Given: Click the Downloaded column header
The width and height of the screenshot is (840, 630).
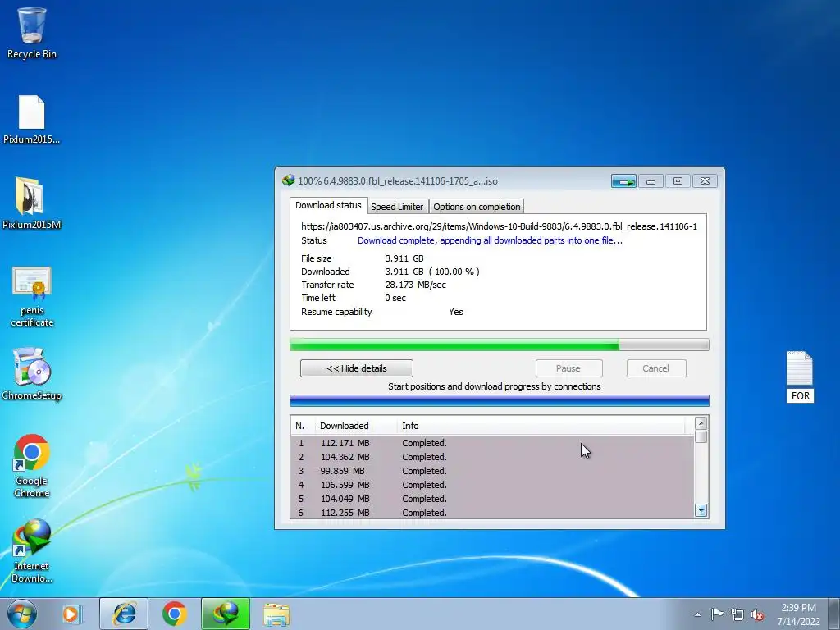Looking at the screenshot, I should [x=356, y=426].
